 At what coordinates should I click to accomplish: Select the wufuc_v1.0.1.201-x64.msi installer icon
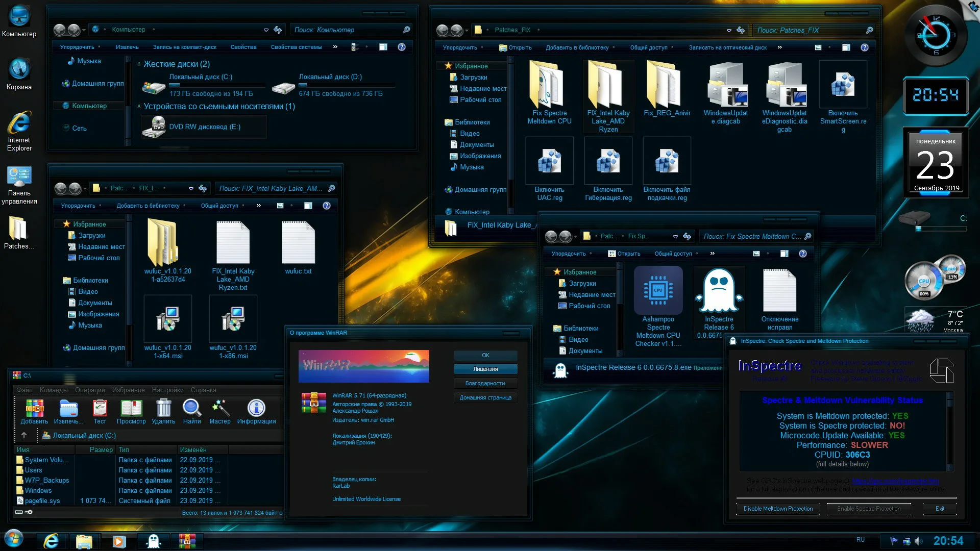pos(168,327)
